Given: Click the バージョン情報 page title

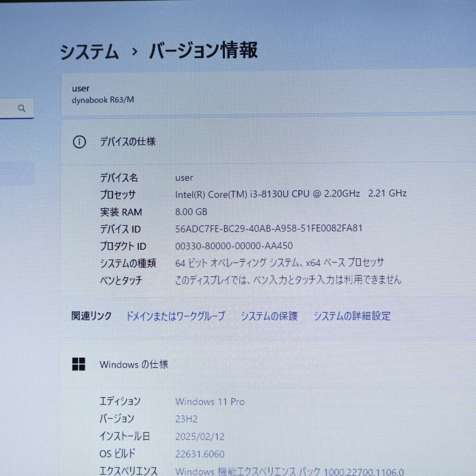Looking at the screenshot, I should click(203, 51).
